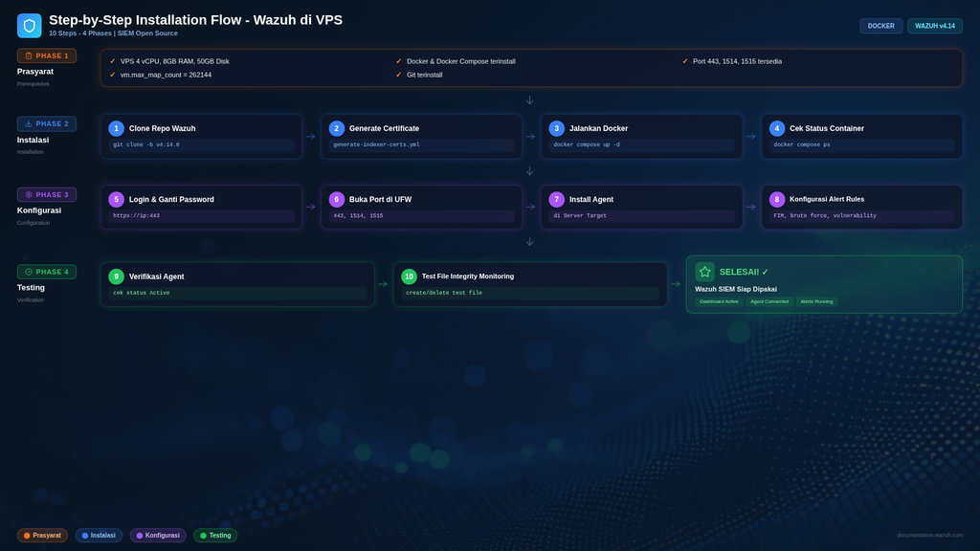Image resolution: width=980 pixels, height=551 pixels.
Task: Click the Verifikasi Agent title
Action: coord(156,276)
